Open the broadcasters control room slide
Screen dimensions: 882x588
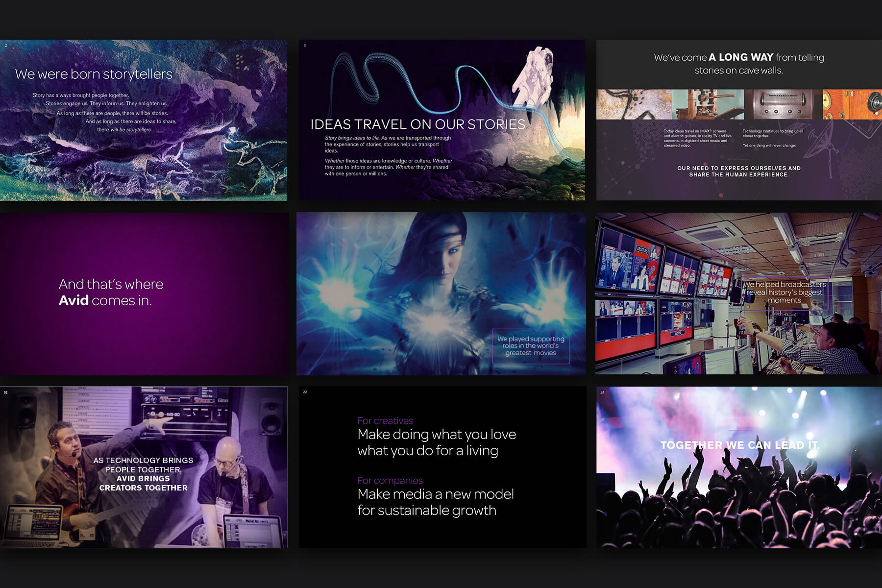pyautogui.click(x=738, y=294)
